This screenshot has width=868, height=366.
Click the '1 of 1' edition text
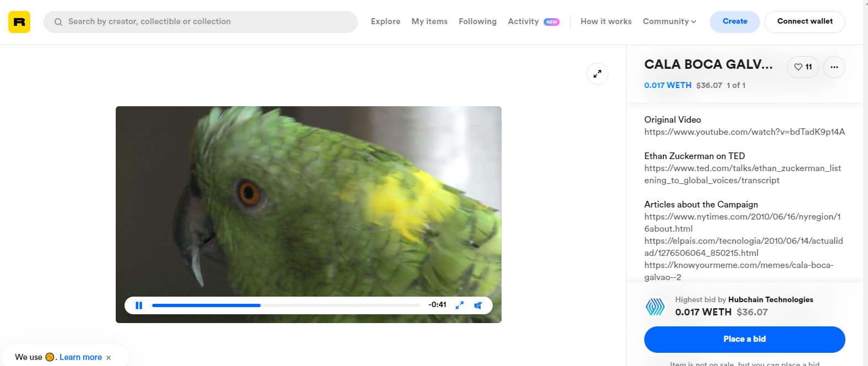(x=736, y=85)
